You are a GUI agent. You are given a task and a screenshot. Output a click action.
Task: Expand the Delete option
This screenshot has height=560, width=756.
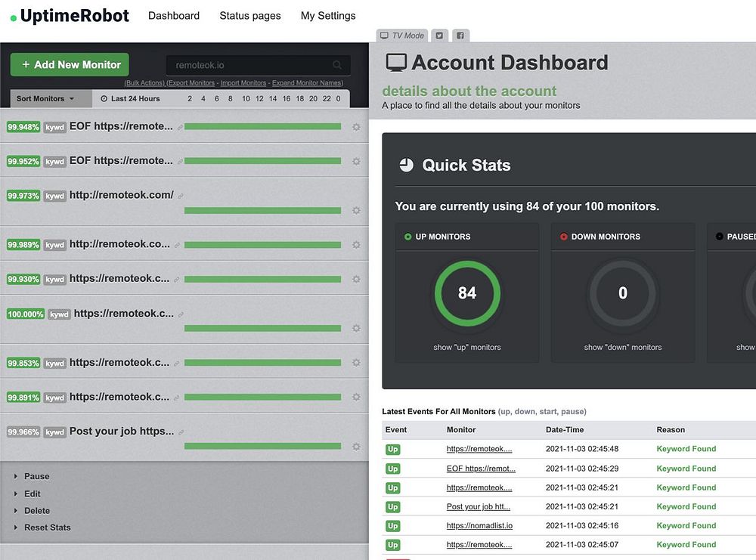click(33, 510)
